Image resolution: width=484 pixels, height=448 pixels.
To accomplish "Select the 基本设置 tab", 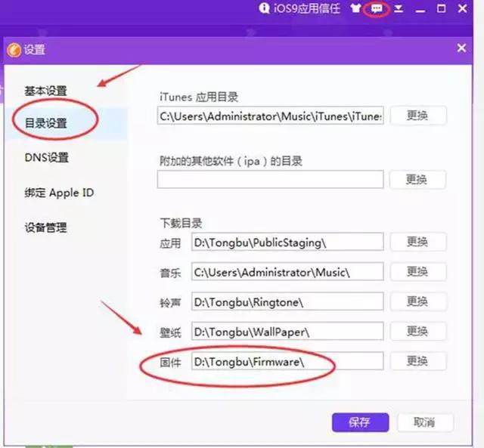I will pos(45,91).
